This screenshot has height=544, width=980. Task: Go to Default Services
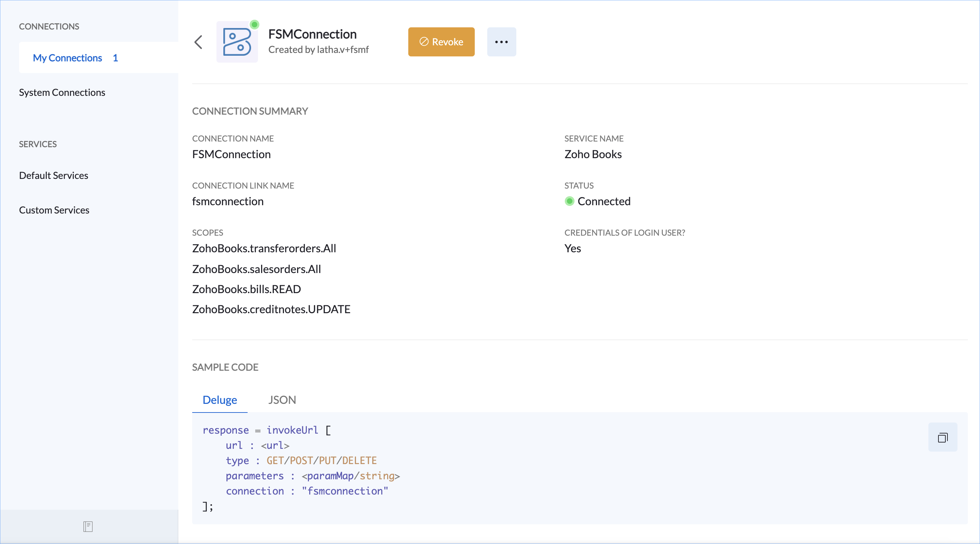[x=53, y=175]
